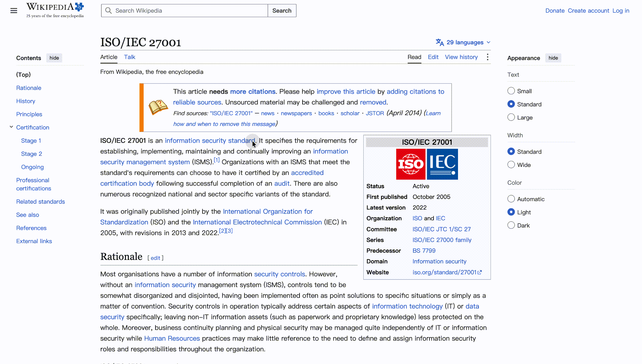642x364 pixels.
Task: Open the information security standard link
Action: tap(210, 141)
